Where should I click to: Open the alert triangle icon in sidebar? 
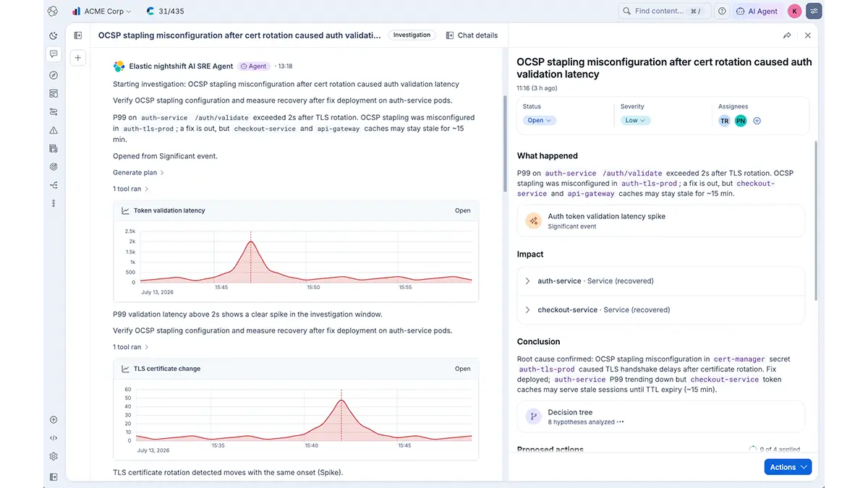54,130
